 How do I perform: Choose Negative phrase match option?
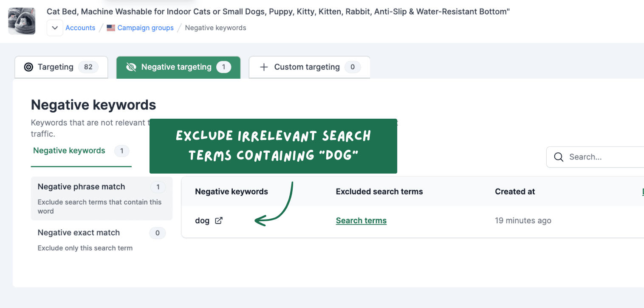click(102, 198)
